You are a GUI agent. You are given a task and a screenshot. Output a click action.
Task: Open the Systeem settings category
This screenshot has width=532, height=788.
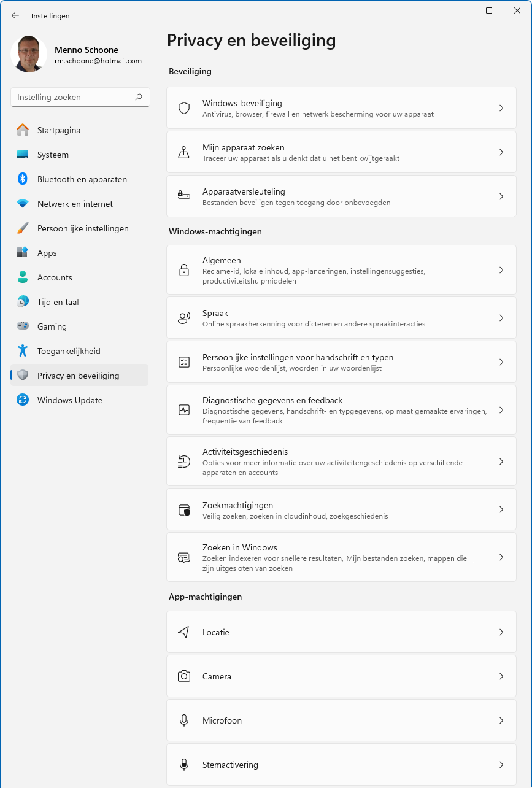(x=79, y=155)
